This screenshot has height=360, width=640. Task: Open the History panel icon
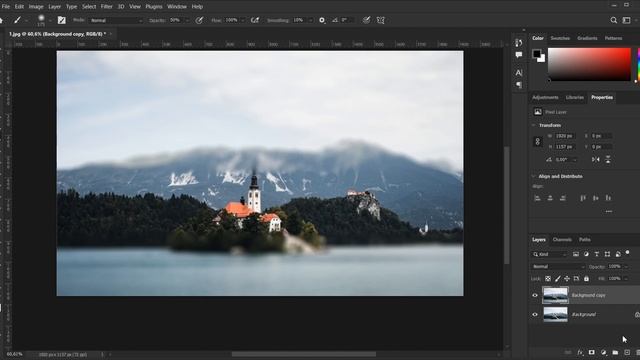click(519, 42)
